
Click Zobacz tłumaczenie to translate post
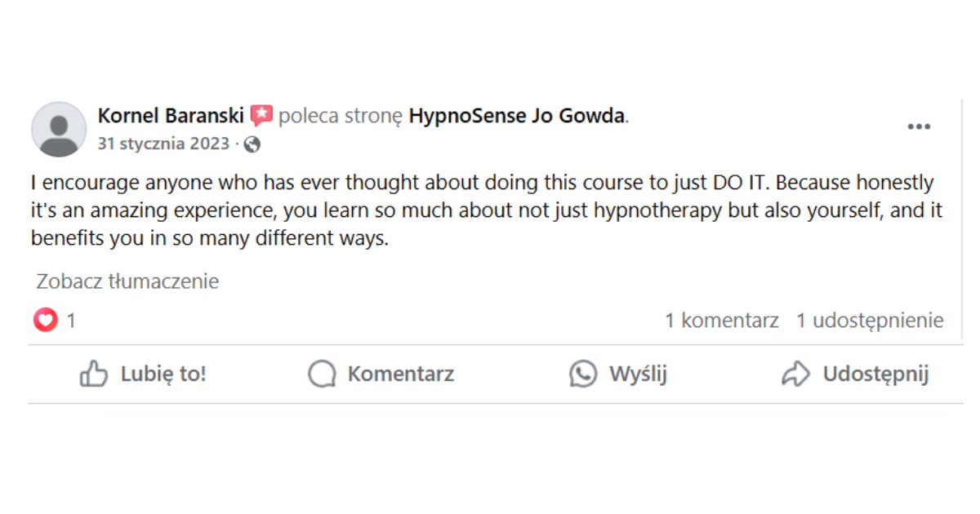127,281
